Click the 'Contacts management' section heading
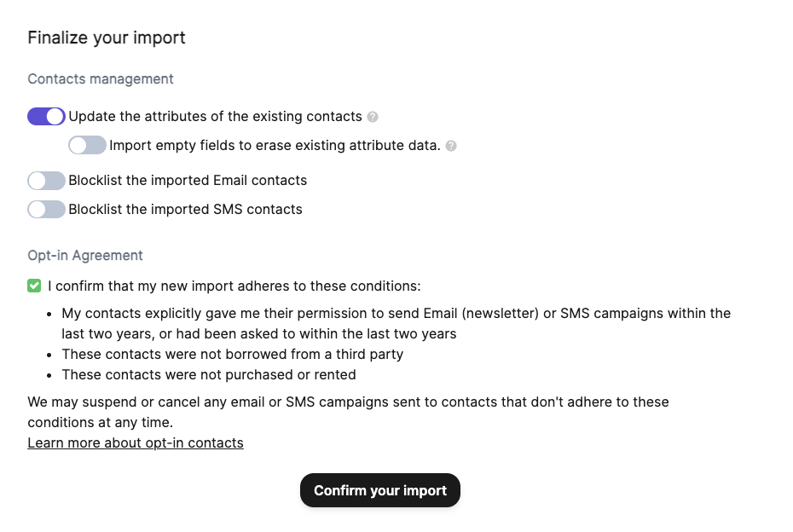 (x=101, y=79)
